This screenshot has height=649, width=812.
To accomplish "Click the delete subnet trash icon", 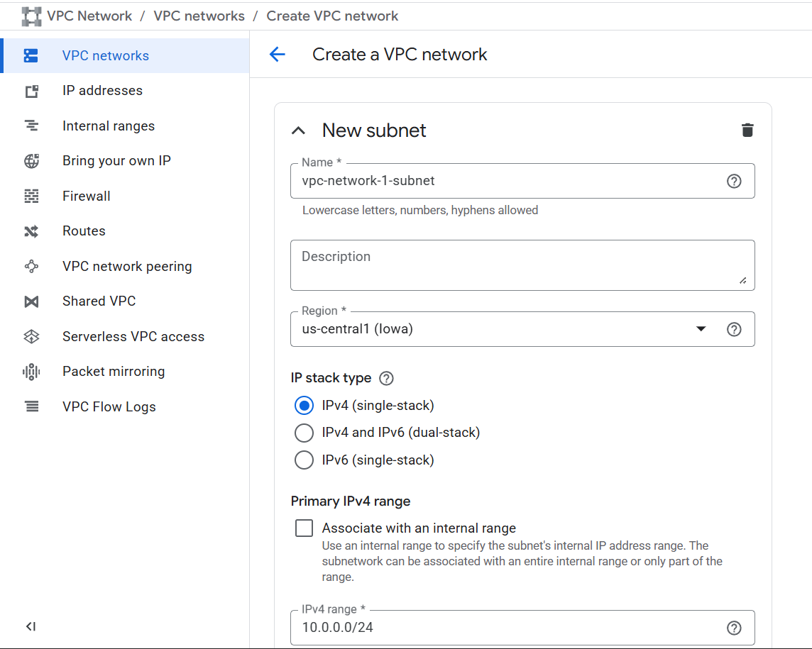I will (x=747, y=130).
